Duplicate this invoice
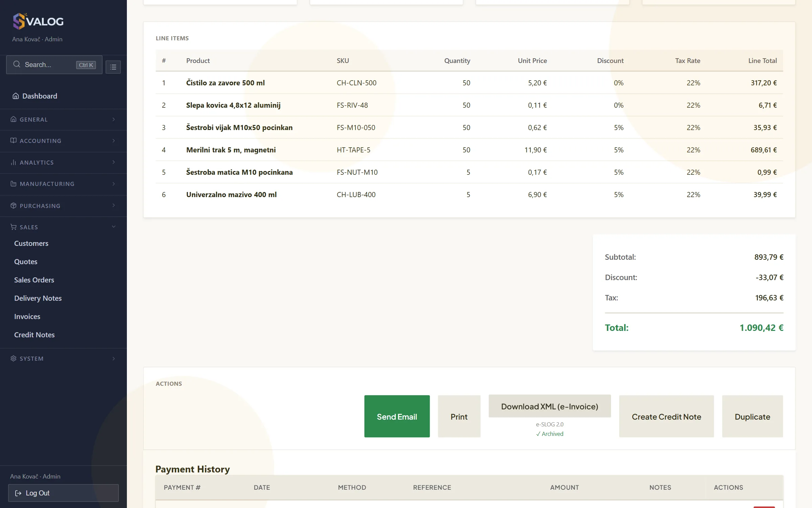812x508 pixels. (752, 416)
